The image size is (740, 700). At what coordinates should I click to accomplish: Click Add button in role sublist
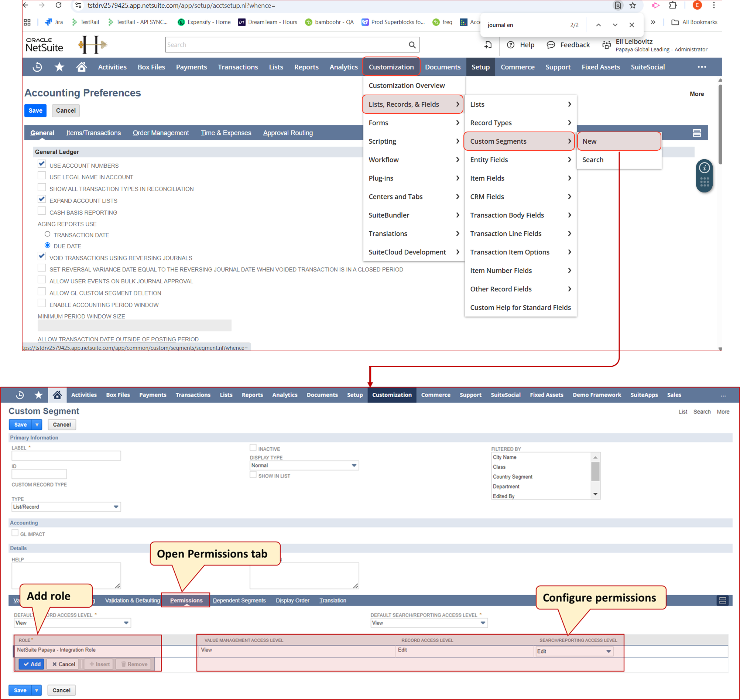[x=32, y=664]
